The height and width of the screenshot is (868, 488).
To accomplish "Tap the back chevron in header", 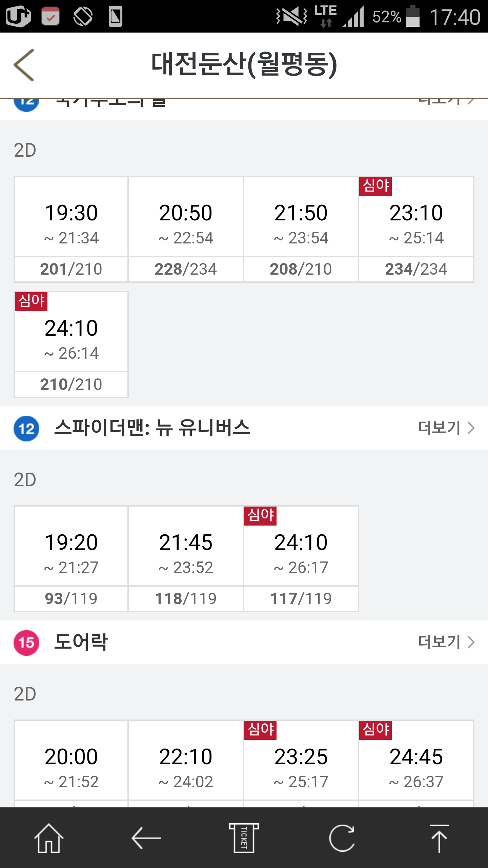I will [24, 65].
